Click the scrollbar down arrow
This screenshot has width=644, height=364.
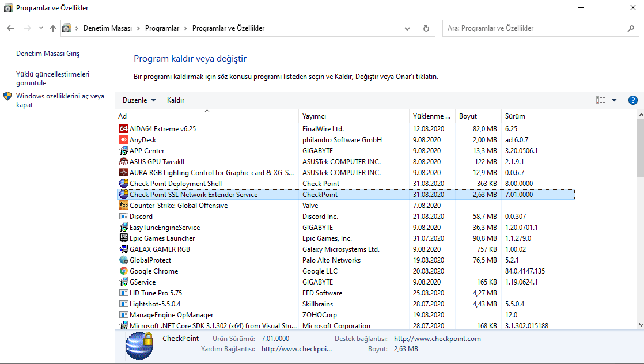(641, 325)
